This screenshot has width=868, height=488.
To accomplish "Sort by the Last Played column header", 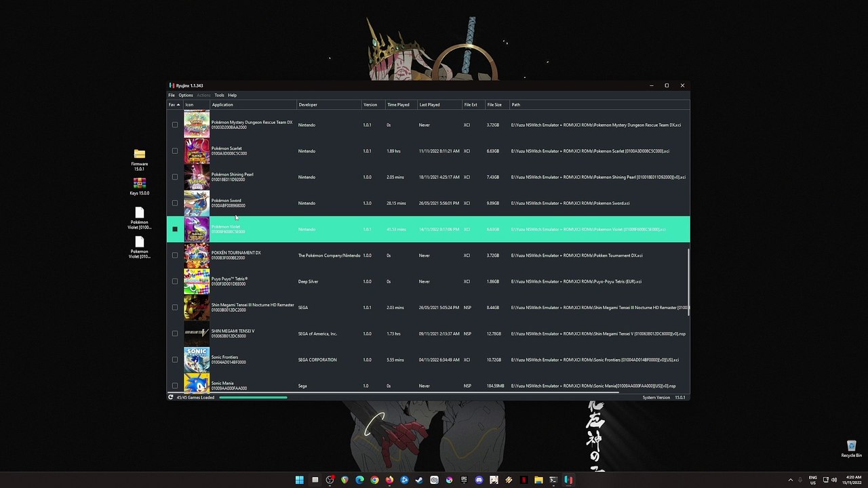I will pos(439,104).
